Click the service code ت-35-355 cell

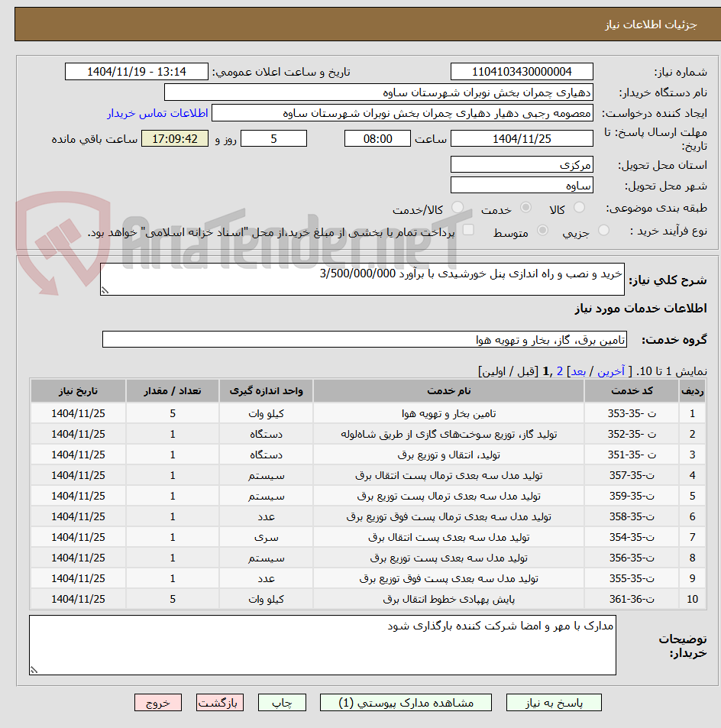632,578
